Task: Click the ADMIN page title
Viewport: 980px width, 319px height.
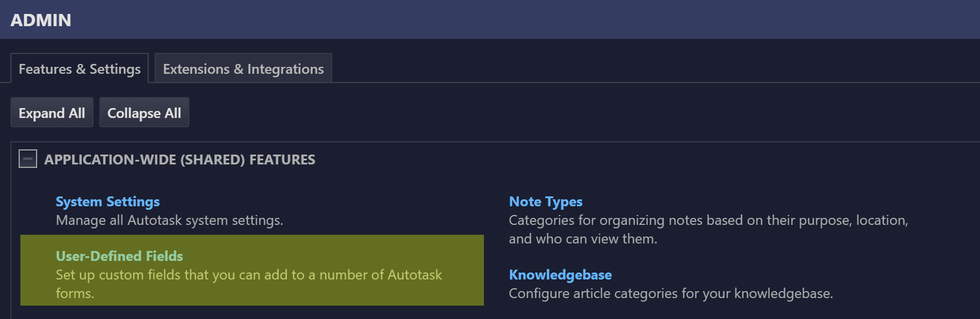Action: pyautogui.click(x=41, y=20)
